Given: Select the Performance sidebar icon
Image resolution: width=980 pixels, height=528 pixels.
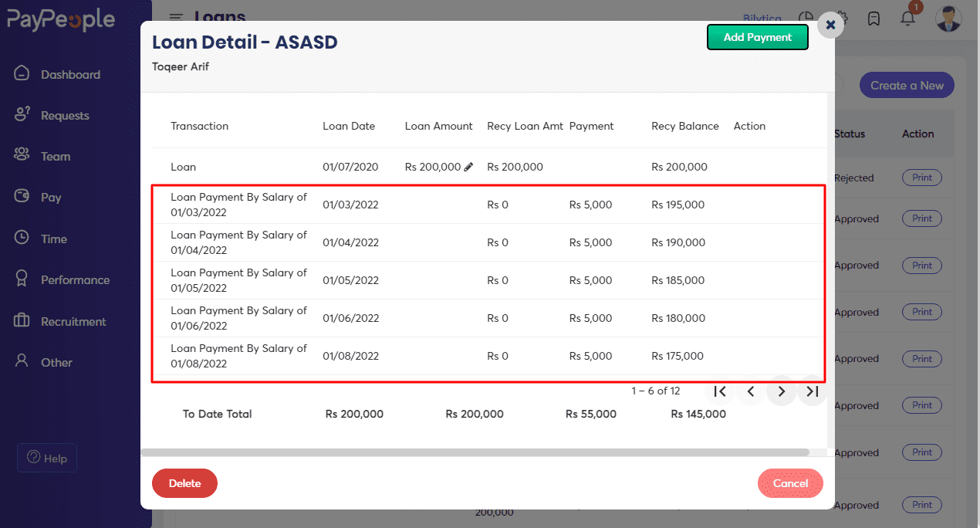Looking at the screenshot, I should (75, 279).
